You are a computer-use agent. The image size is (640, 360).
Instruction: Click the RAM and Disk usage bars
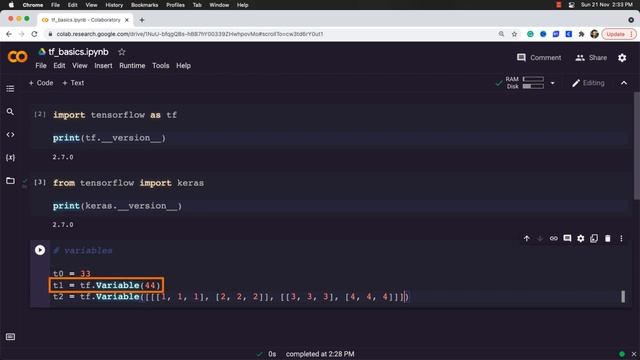click(524, 83)
